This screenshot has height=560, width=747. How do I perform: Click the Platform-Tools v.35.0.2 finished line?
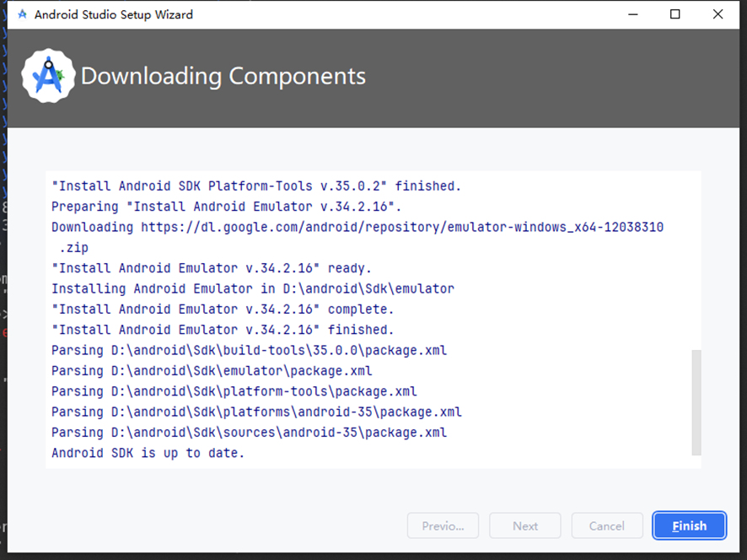click(x=256, y=186)
